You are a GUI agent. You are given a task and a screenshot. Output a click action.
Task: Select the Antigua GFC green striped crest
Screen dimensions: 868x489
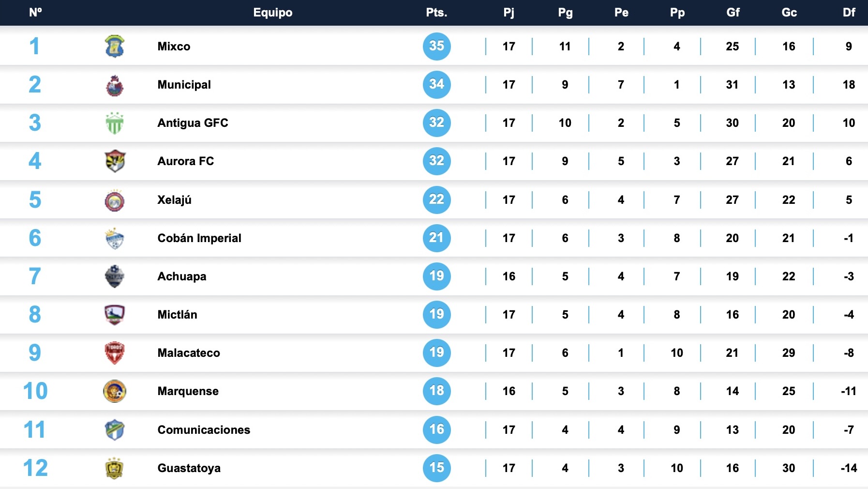[115, 123]
